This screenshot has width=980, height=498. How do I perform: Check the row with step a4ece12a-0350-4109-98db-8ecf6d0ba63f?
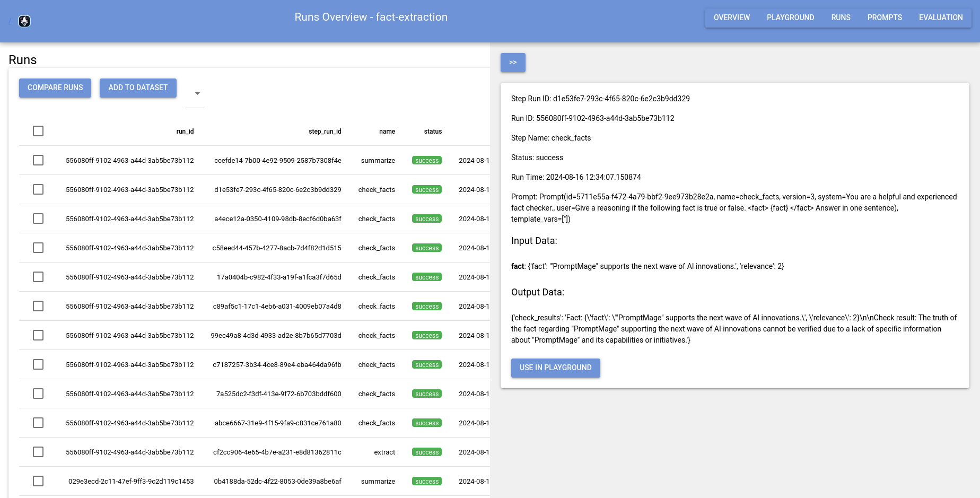pyautogui.click(x=38, y=219)
